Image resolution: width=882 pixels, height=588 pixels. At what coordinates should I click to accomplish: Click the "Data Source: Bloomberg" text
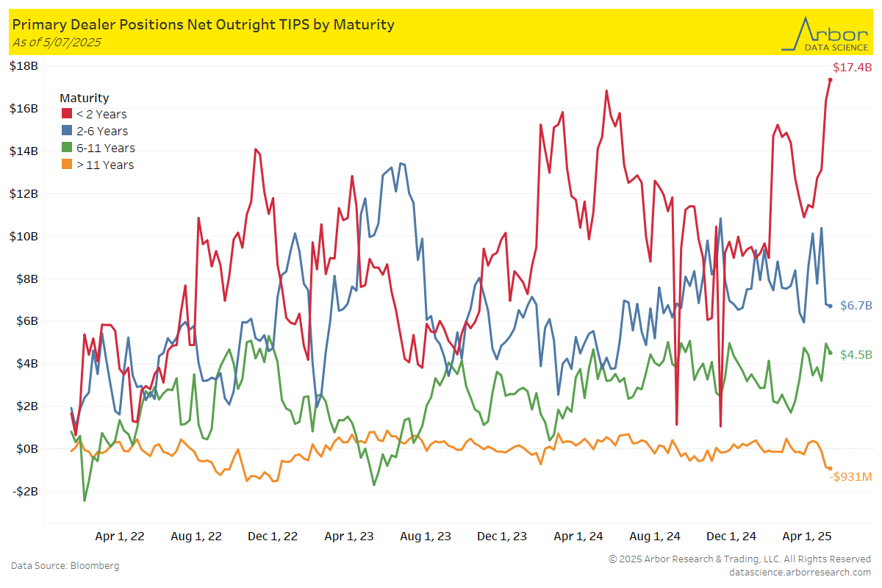[x=65, y=566]
